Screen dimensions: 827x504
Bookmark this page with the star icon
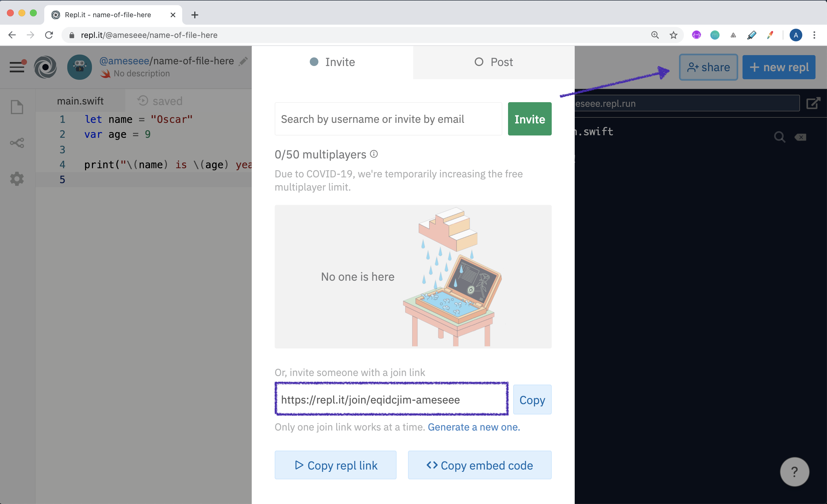(673, 35)
